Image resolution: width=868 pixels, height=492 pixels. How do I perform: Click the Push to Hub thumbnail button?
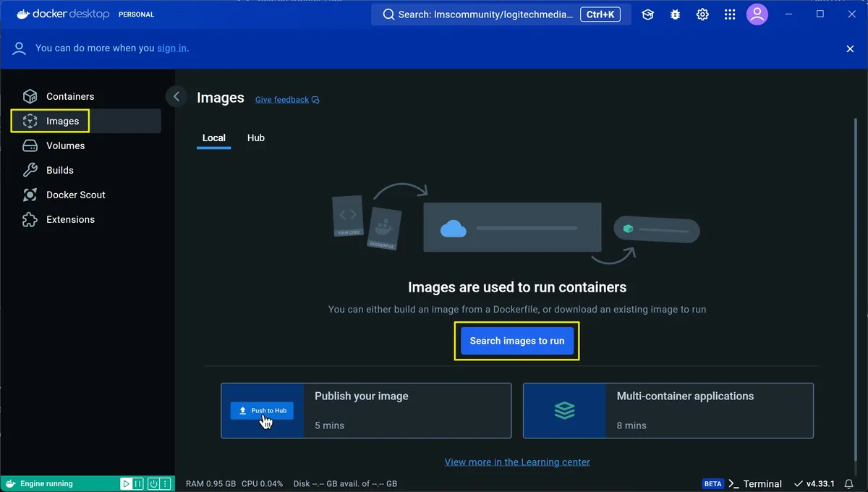(262, 410)
